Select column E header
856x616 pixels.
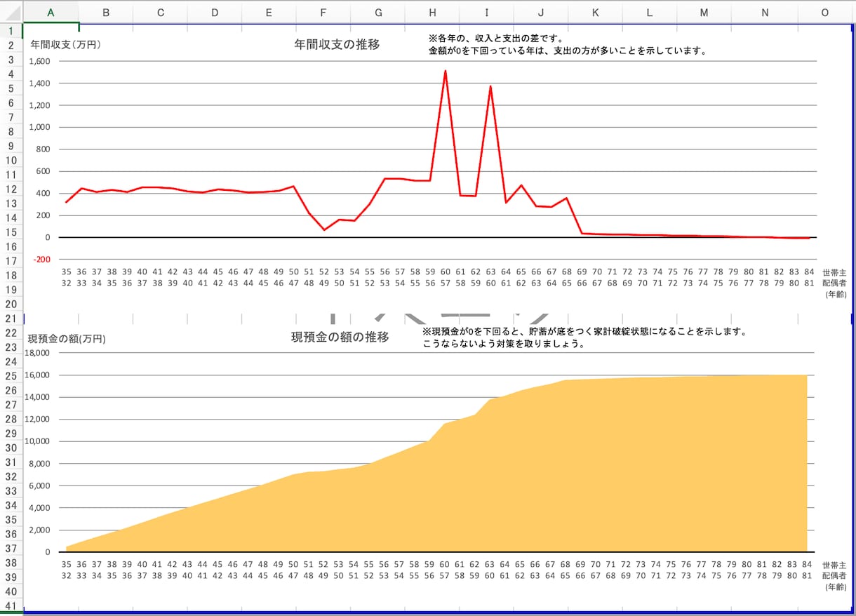point(269,13)
